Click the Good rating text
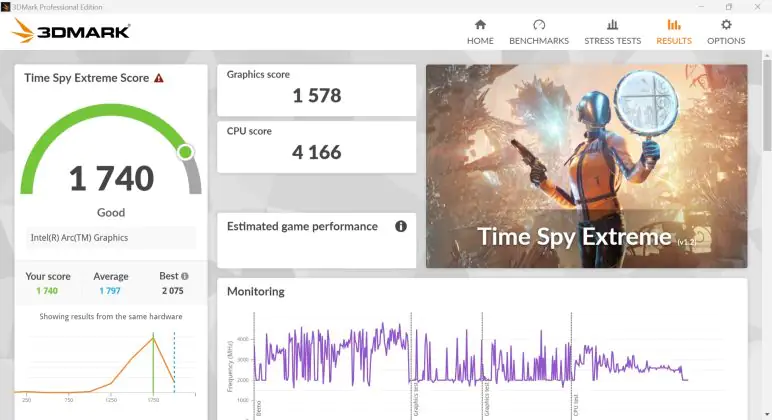772x420 pixels. point(111,213)
